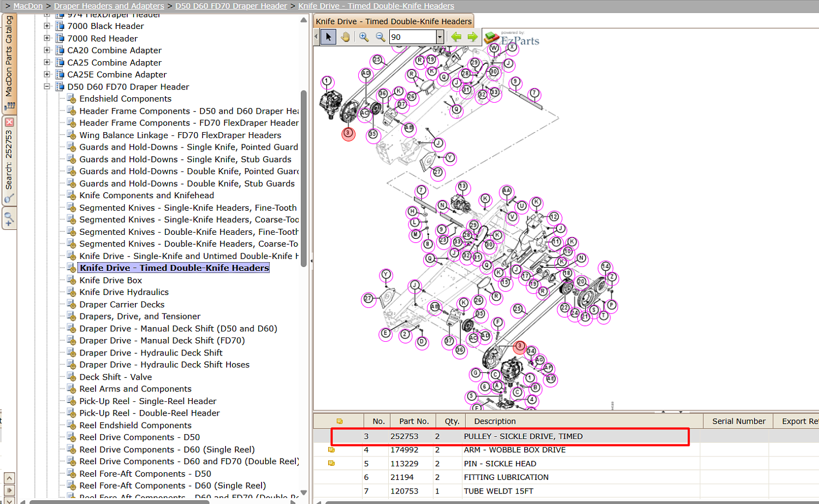This screenshot has width=819, height=504.
Task: Collapse the toolbar with the left chevron
Action: pyautogui.click(x=316, y=37)
